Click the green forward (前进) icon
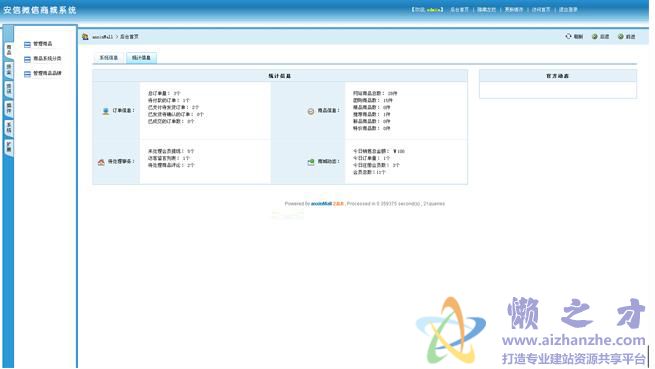 coord(620,37)
